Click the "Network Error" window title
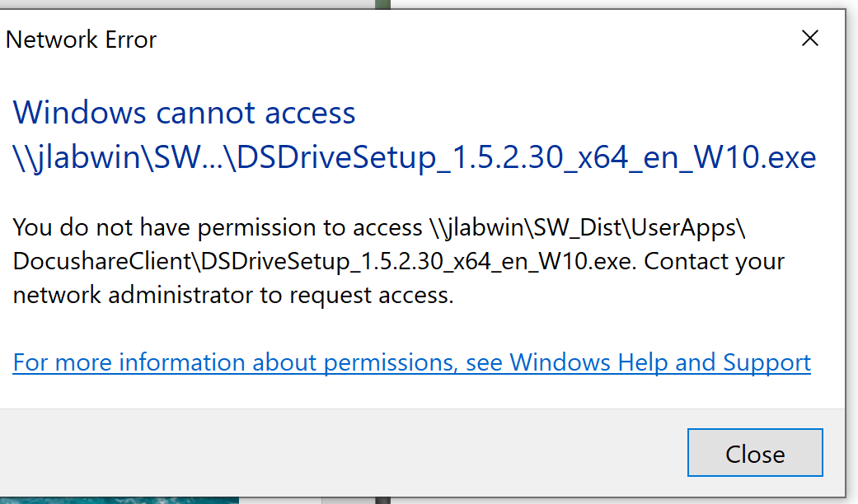 click(x=82, y=40)
